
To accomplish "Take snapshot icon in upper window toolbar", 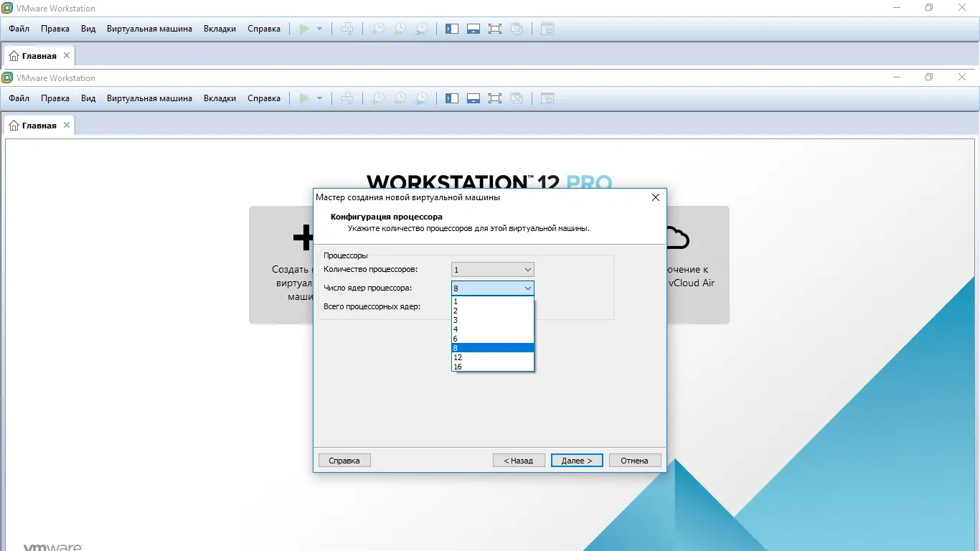I will coord(377,29).
